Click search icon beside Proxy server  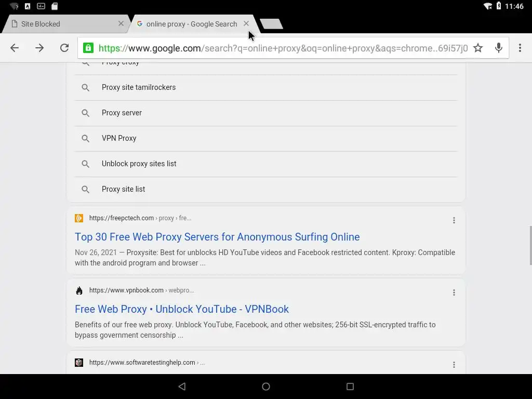(86, 113)
